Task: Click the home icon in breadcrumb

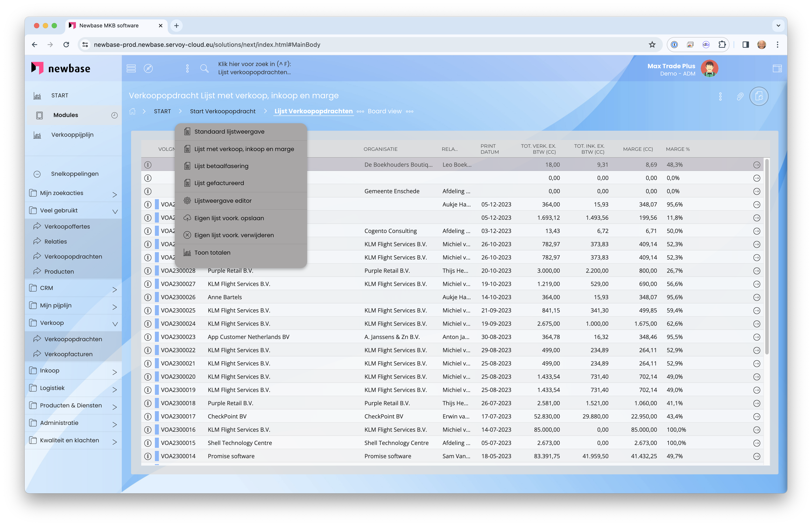Action: click(x=132, y=111)
